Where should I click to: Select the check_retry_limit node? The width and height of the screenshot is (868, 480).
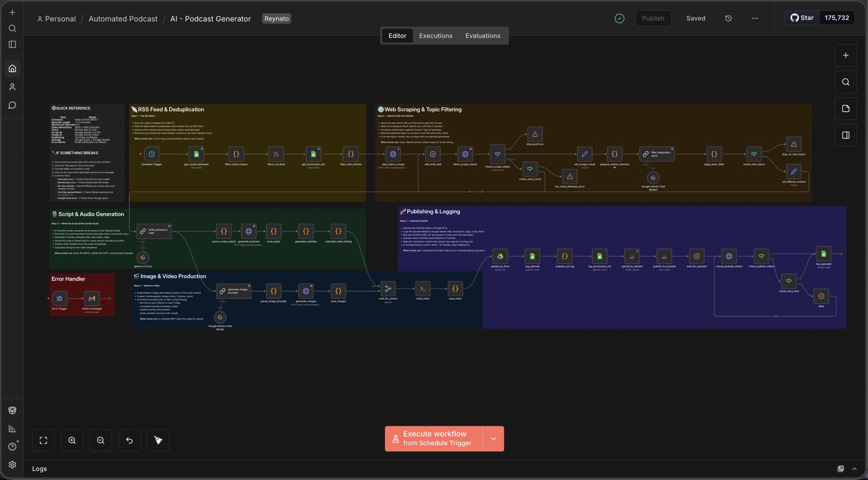coord(788,281)
